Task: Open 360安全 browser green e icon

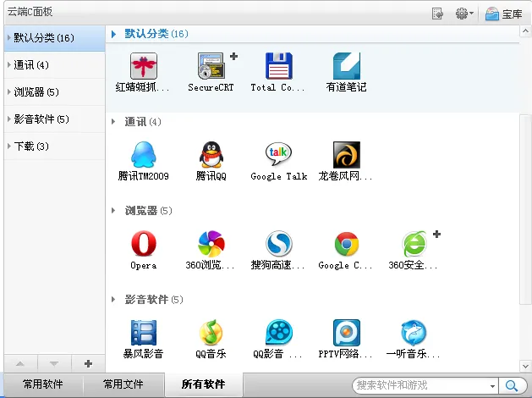Action: (414, 244)
